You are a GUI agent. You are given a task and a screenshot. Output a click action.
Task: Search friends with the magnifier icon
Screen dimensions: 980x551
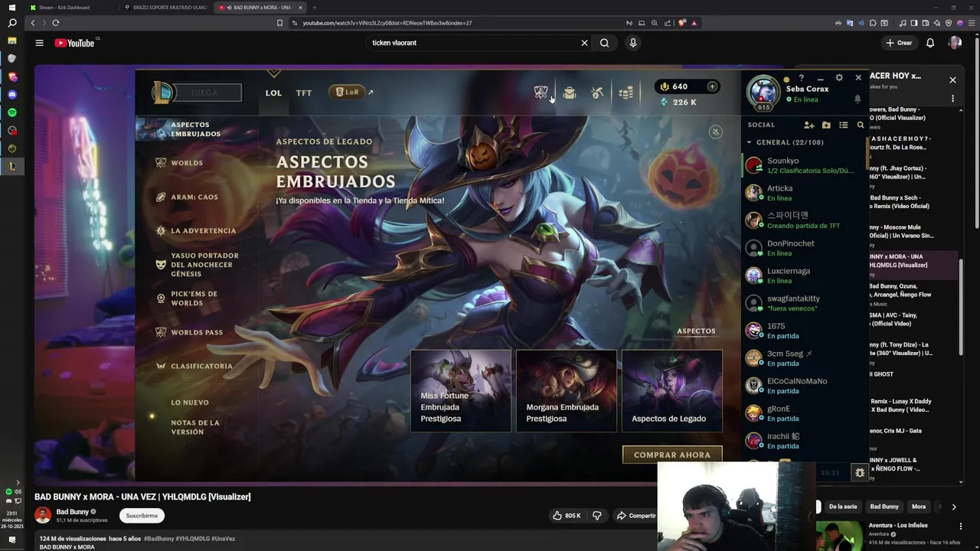pos(861,125)
